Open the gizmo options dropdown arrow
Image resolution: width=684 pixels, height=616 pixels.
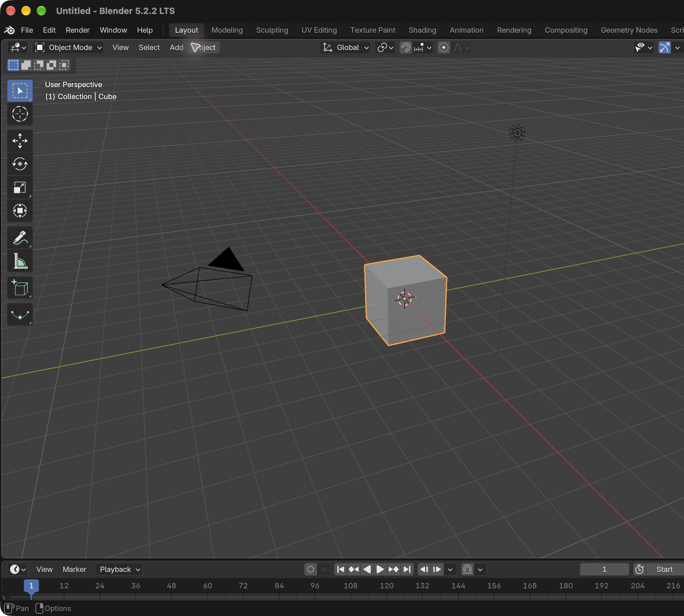(x=677, y=47)
